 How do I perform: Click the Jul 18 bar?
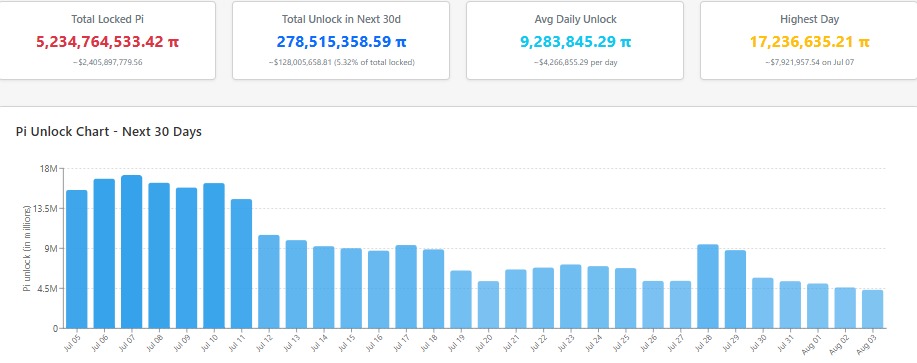[434, 289]
